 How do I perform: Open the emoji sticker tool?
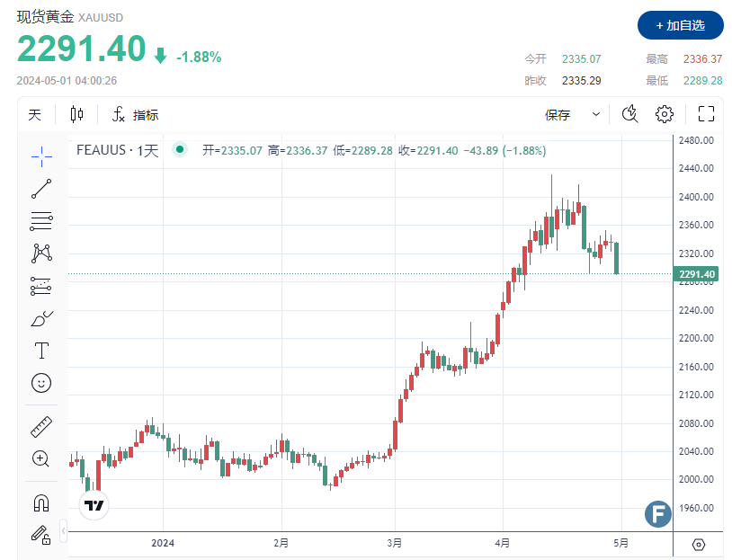tap(40, 382)
